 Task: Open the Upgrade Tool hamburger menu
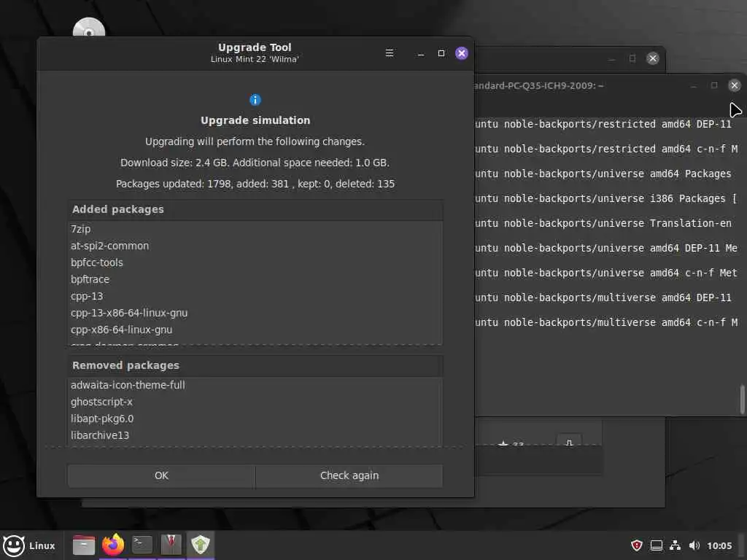(390, 52)
